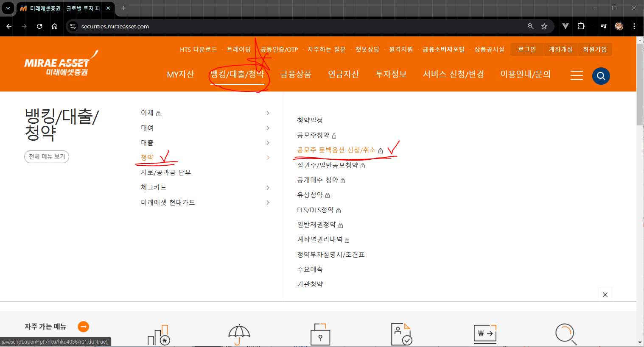644x347 pixels.
Task: Close the 미래에셋증권 browser tab
Action: 108,8
